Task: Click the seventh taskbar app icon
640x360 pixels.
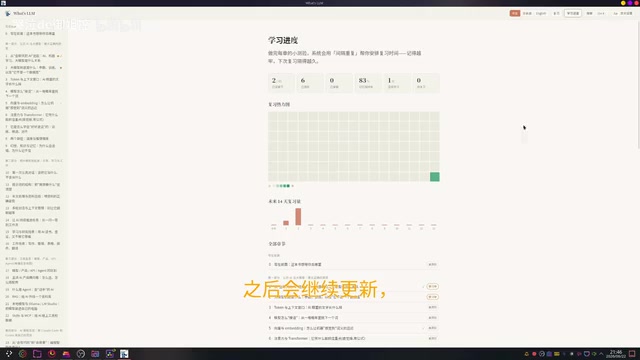Action: [x=95, y=354]
